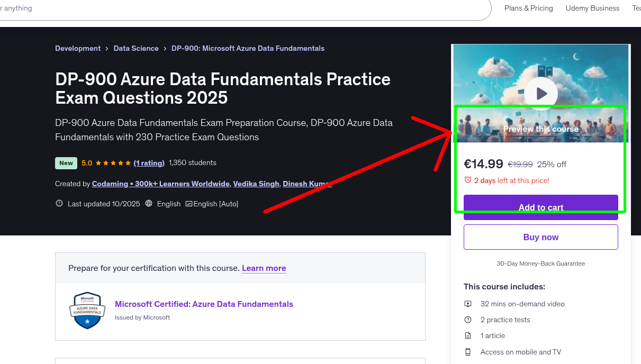Click the mobile and TV access icon
Viewport: 641px width, 364px height.
(467, 352)
